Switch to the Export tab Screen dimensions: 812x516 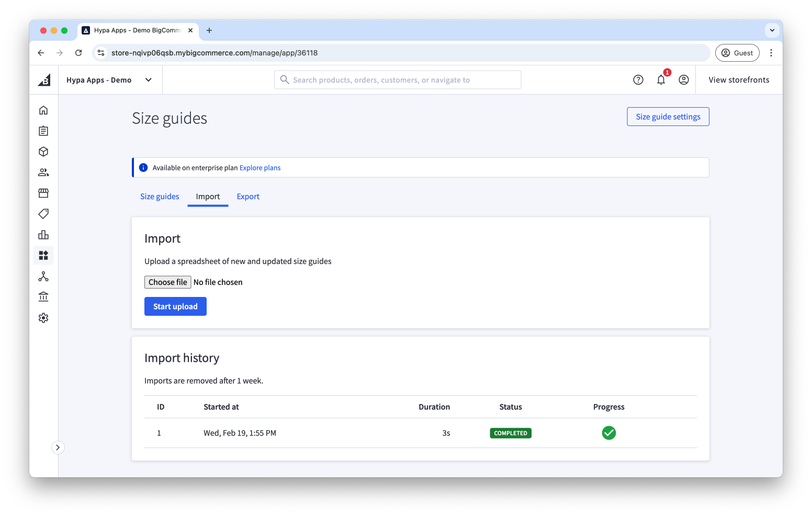point(248,197)
